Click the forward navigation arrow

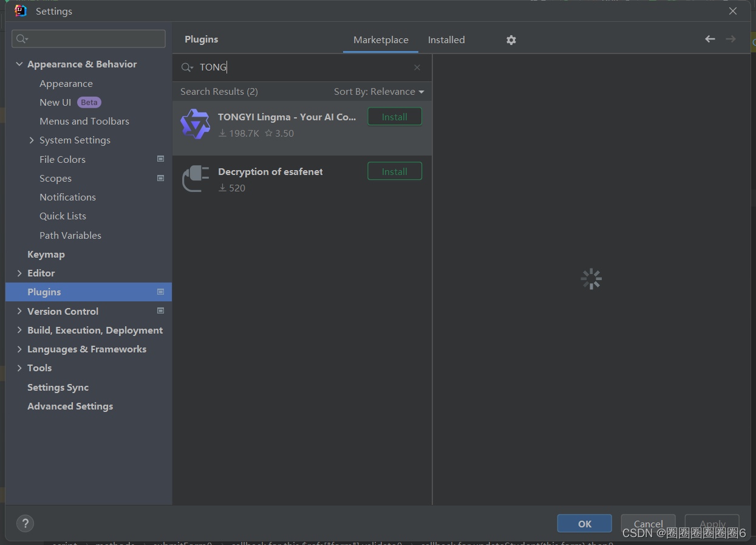730,39
